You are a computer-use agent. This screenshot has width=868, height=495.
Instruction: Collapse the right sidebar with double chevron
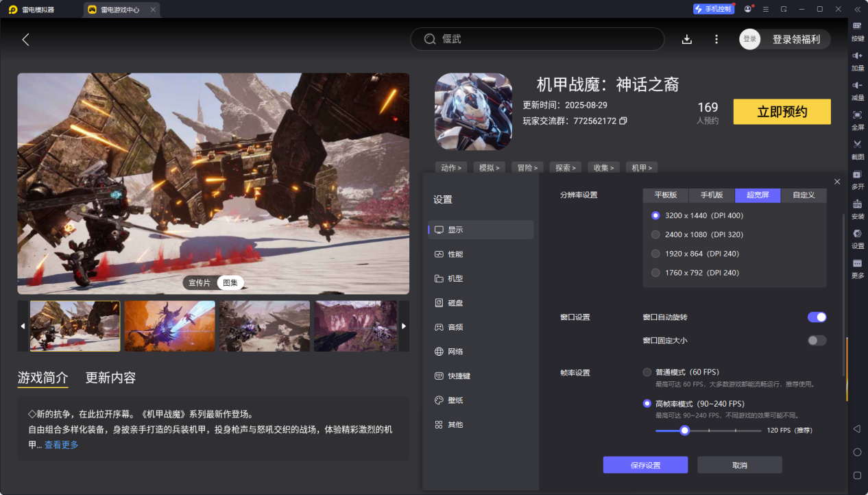[857, 9]
